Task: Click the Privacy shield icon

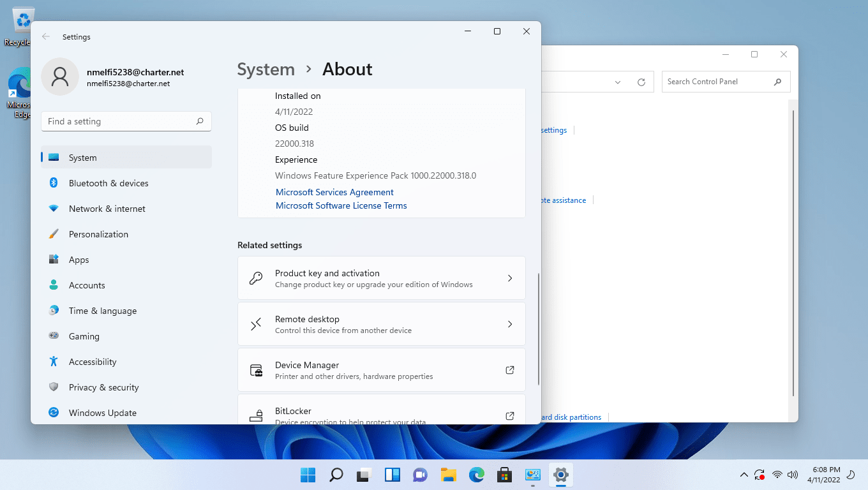Action: [x=54, y=387]
